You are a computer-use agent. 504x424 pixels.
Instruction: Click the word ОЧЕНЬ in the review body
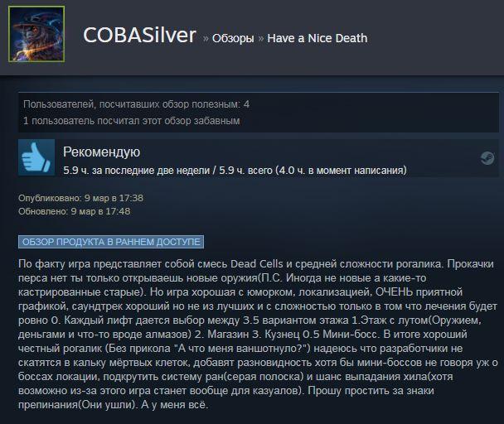(x=395, y=292)
